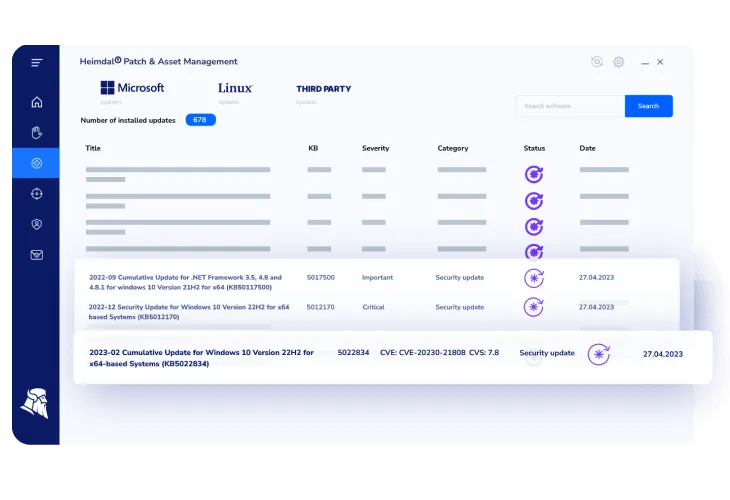
Task: Open the hand-shaped icon in sidebar
Action: (x=37, y=132)
